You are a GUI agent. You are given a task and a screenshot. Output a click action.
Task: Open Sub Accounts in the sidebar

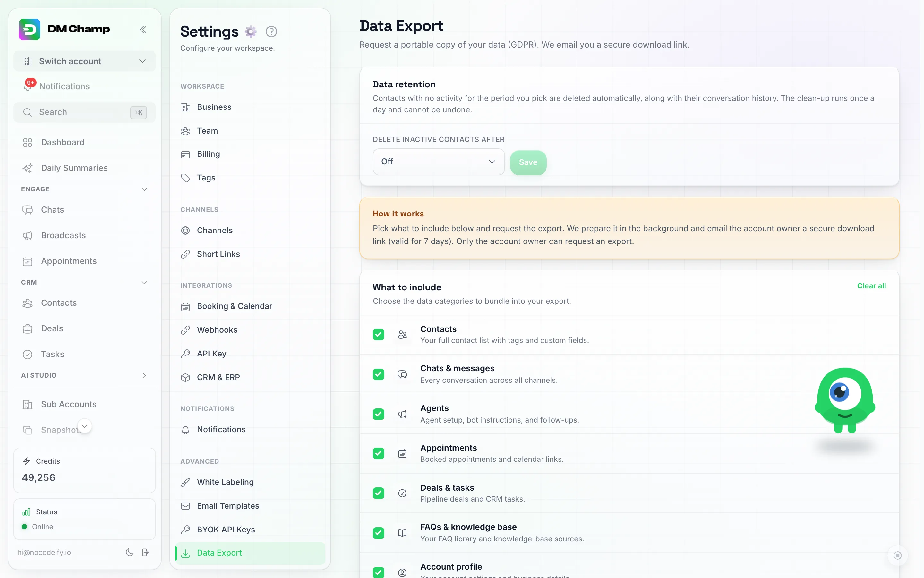[84, 405]
